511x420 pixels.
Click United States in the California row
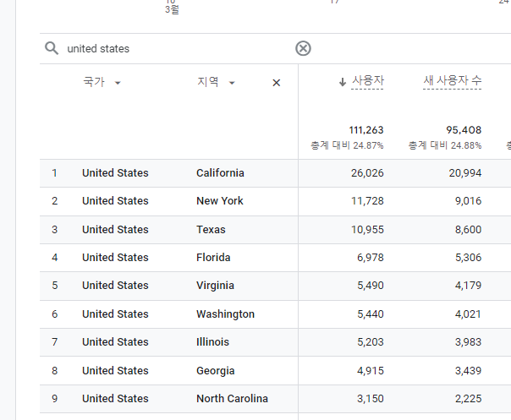tap(115, 173)
